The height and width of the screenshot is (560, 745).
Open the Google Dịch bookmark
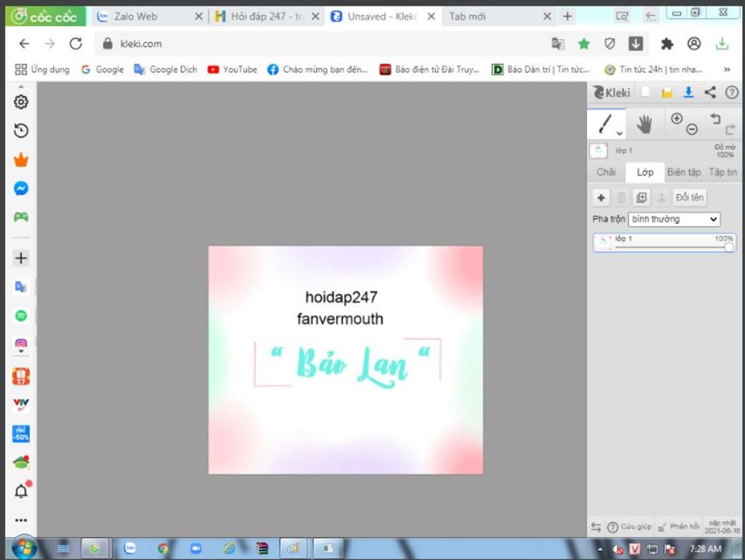[x=165, y=69]
